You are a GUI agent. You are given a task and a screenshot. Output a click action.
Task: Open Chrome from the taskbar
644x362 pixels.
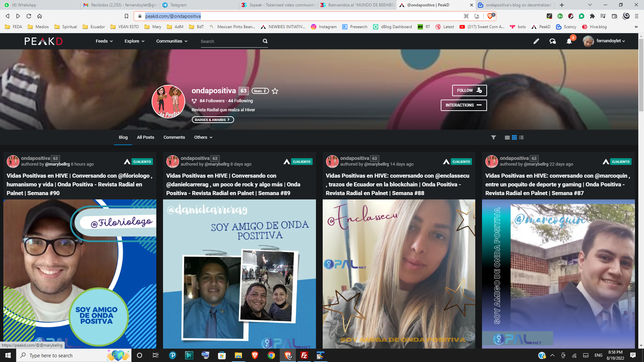coord(271,355)
